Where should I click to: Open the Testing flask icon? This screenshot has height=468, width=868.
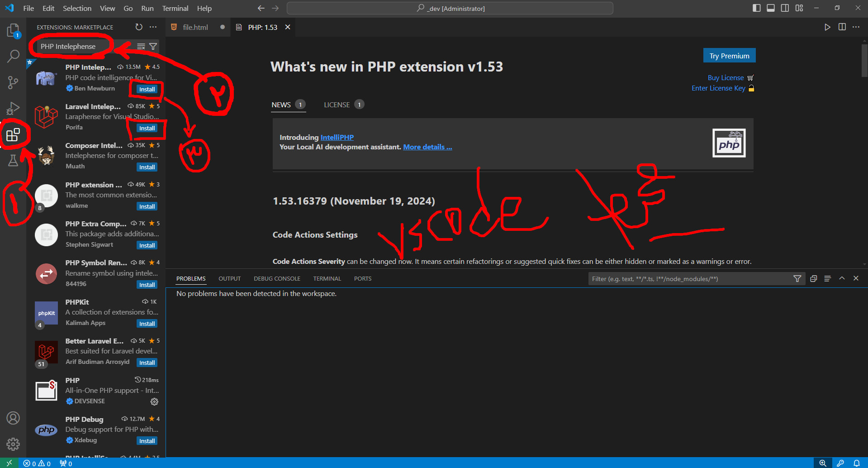(x=13, y=160)
